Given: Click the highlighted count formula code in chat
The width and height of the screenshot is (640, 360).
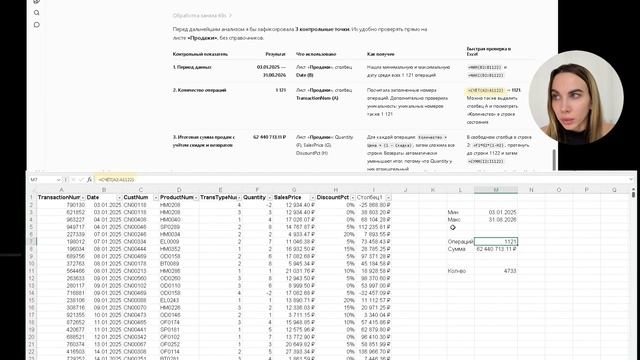Looking at the screenshot, I should (486, 90).
